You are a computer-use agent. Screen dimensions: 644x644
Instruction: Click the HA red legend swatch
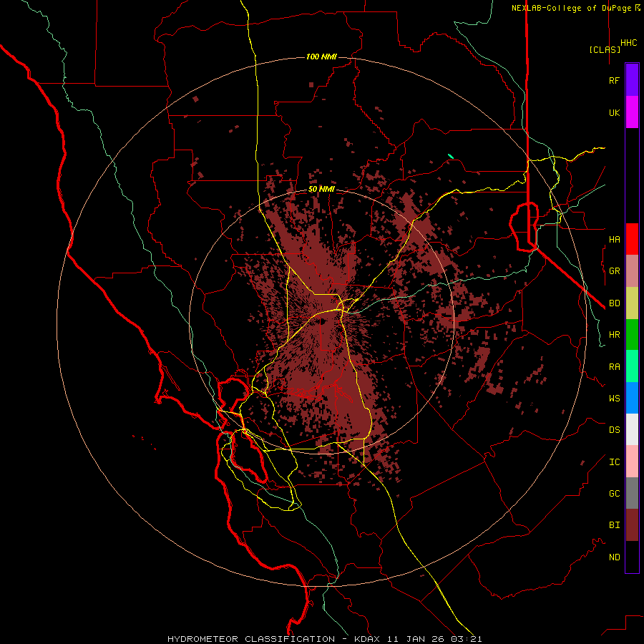632,239
